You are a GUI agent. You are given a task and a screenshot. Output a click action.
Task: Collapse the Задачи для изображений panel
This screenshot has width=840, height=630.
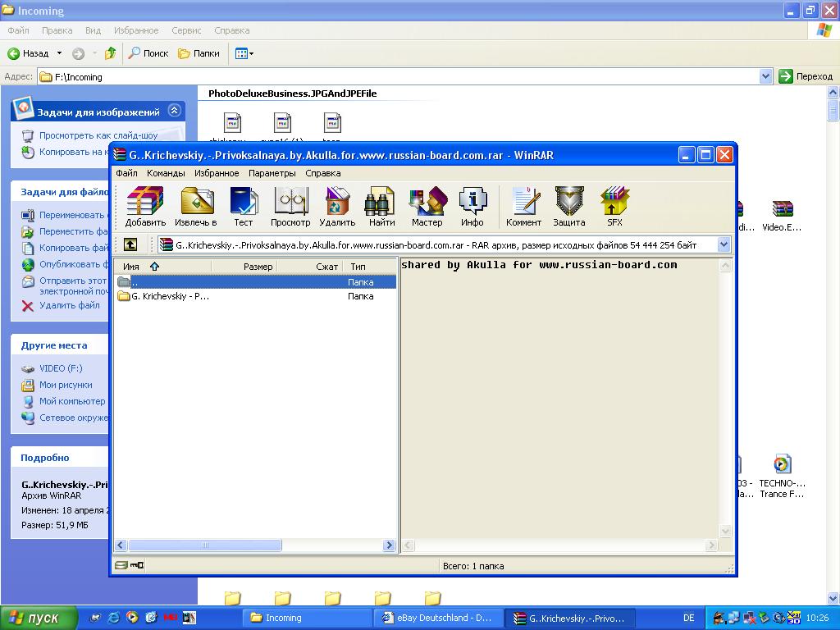174,111
